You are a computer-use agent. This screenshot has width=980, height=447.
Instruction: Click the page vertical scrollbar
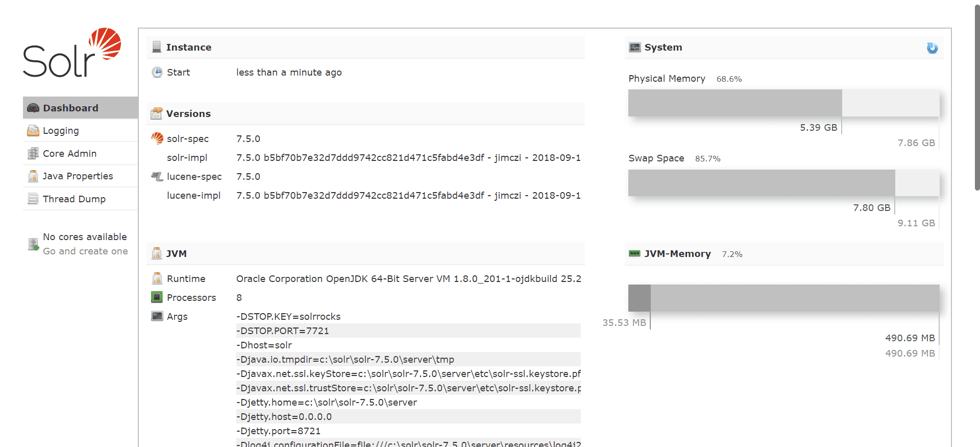coord(977,97)
